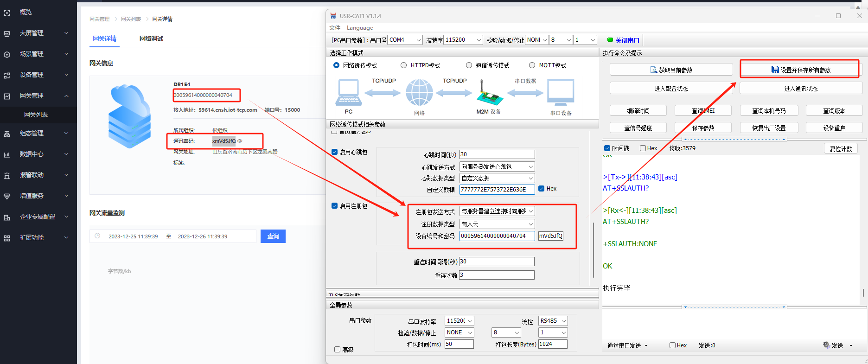Click the 数据中心 chart icon

point(7,154)
